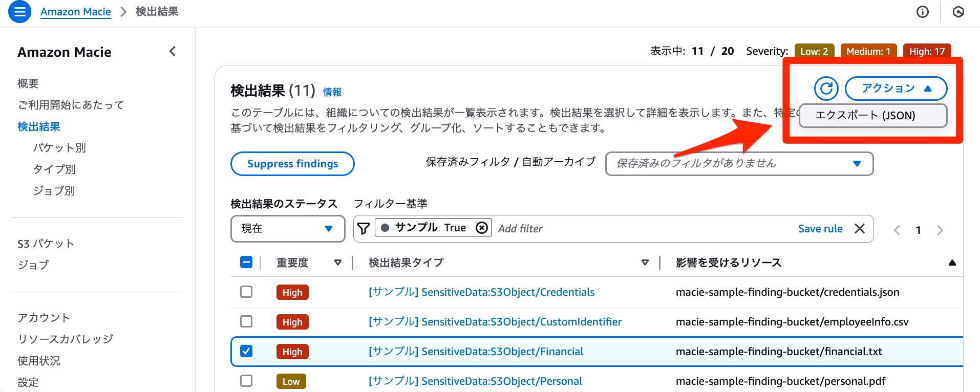Click the Low: 2 severity badge
Screen dimensions: 980x392
click(x=814, y=51)
